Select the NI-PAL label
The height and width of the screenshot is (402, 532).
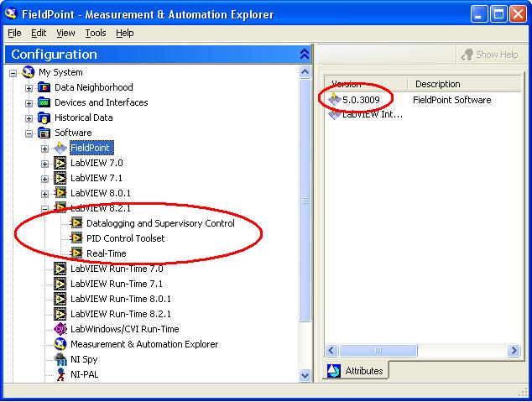[84, 374]
